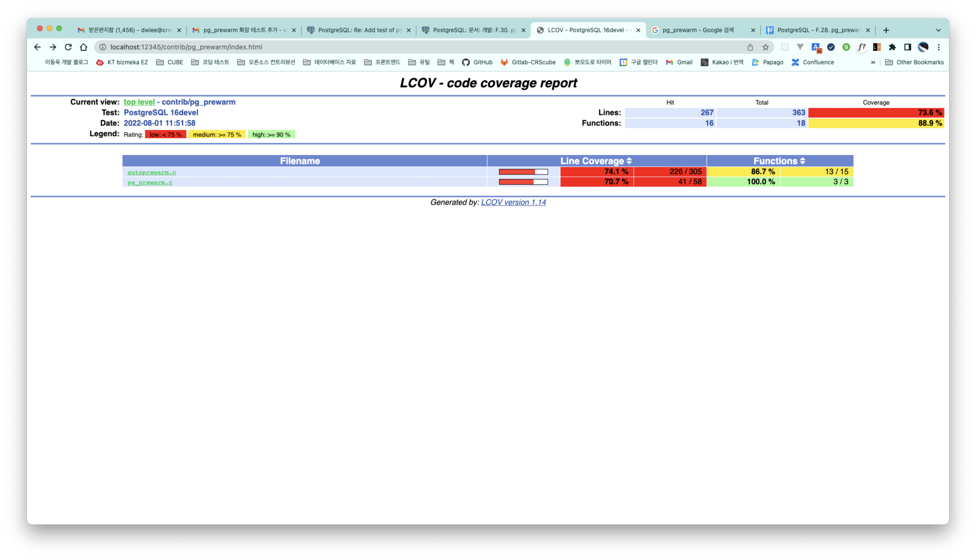Sort table by Line Coverage arrows
Screen dimensions: 976x560
pos(629,161)
